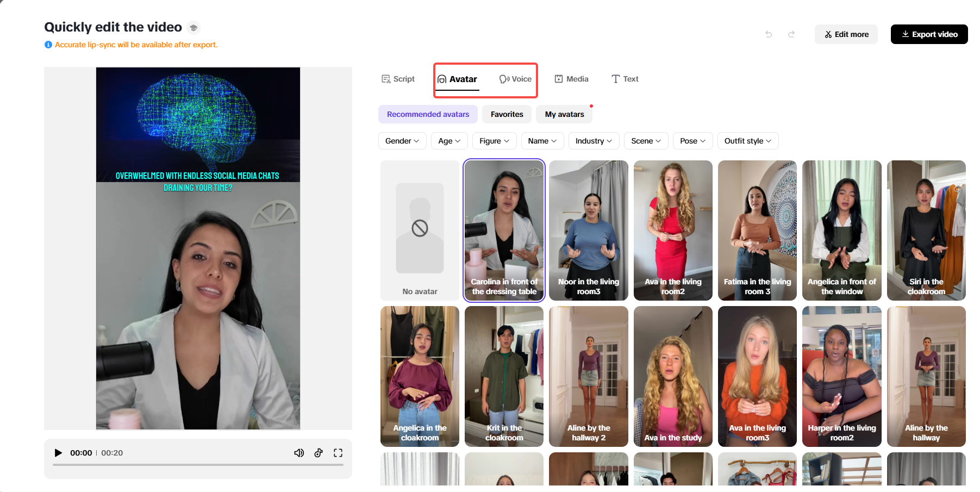Open the Gender filter dropdown
980x492 pixels.
[x=402, y=141]
